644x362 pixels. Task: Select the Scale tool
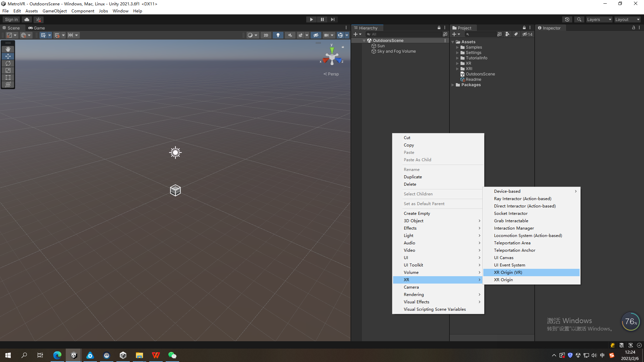[x=8, y=70]
